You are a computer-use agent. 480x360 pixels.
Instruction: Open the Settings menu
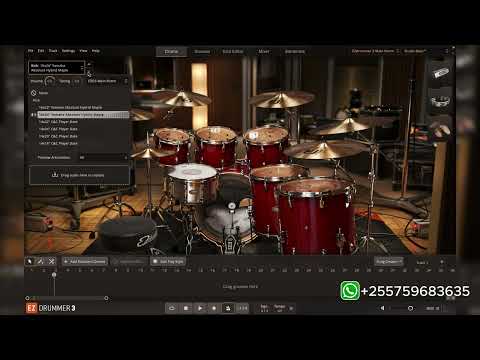pyautogui.click(x=68, y=51)
